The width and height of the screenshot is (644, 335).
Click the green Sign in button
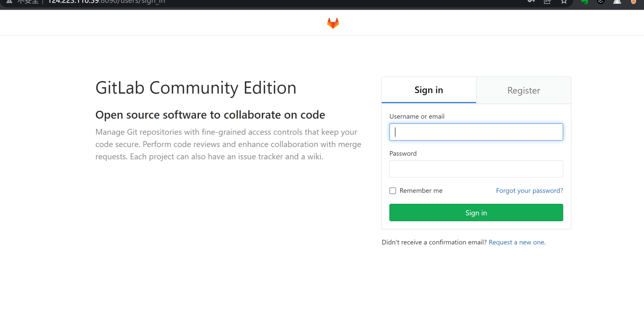click(x=476, y=212)
